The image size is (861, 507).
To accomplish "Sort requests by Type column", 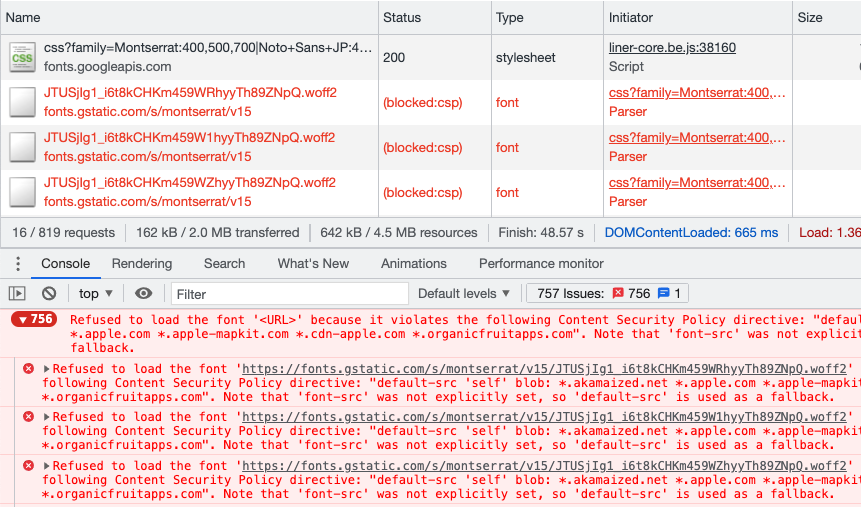I will point(547,18).
